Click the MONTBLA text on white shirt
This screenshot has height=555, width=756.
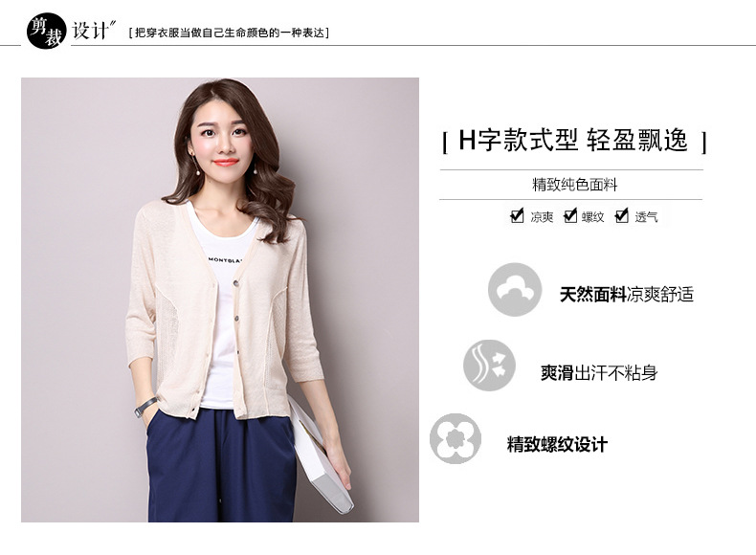tap(225, 260)
